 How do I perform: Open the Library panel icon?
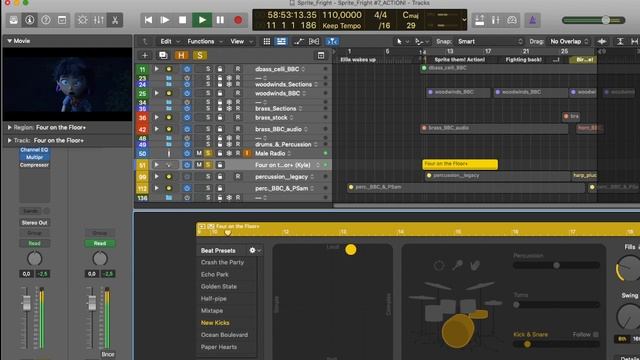[13, 20]
